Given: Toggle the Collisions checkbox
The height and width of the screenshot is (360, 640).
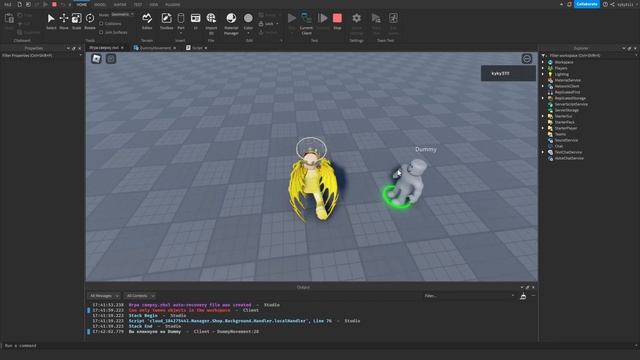Looking at the screenshot, I should point(101,24).
